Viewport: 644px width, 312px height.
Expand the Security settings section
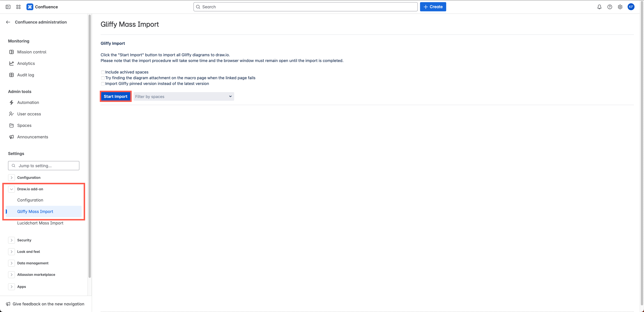(x=11, y=240)
